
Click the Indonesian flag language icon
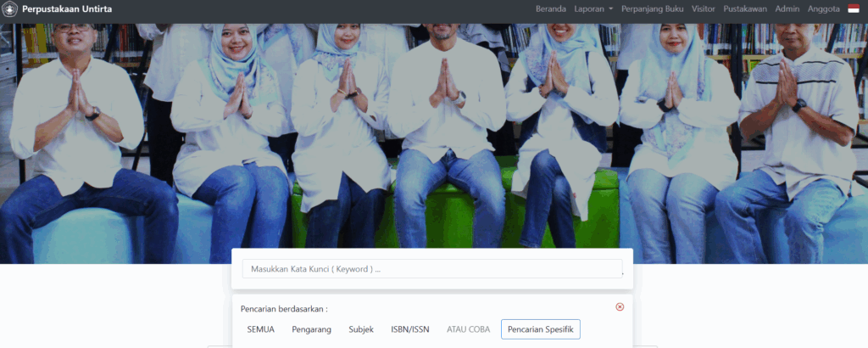click(x=853, y=8)
